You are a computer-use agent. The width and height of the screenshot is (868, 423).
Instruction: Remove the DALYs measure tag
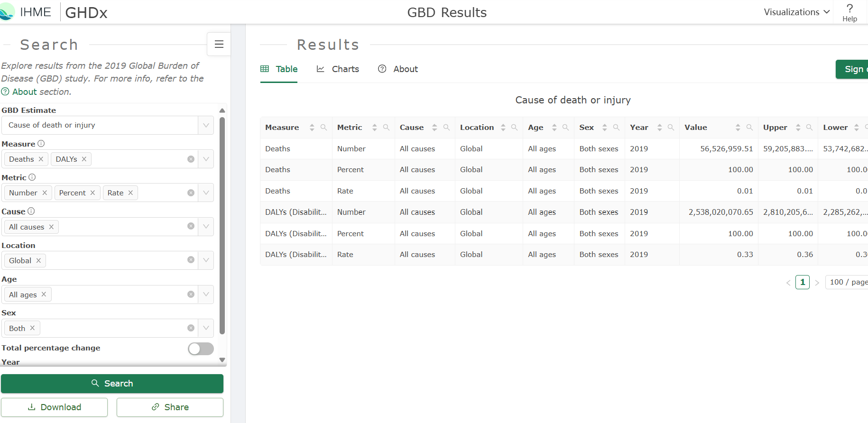[x=84, y=159]
